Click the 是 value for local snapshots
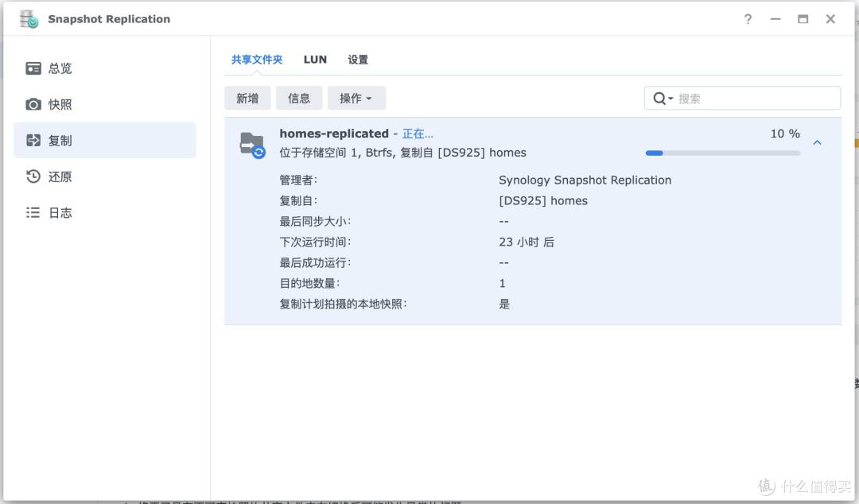859x504 pixels. click(x=504, y=304)
